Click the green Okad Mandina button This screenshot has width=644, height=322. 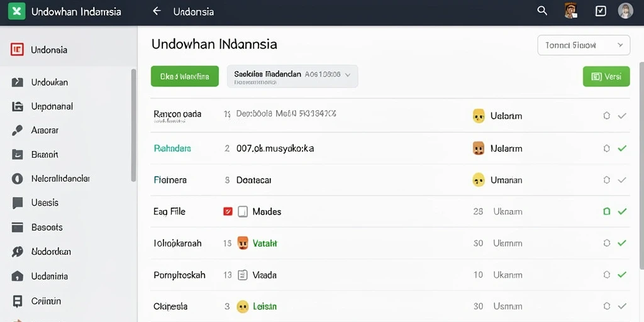(185, 76)
